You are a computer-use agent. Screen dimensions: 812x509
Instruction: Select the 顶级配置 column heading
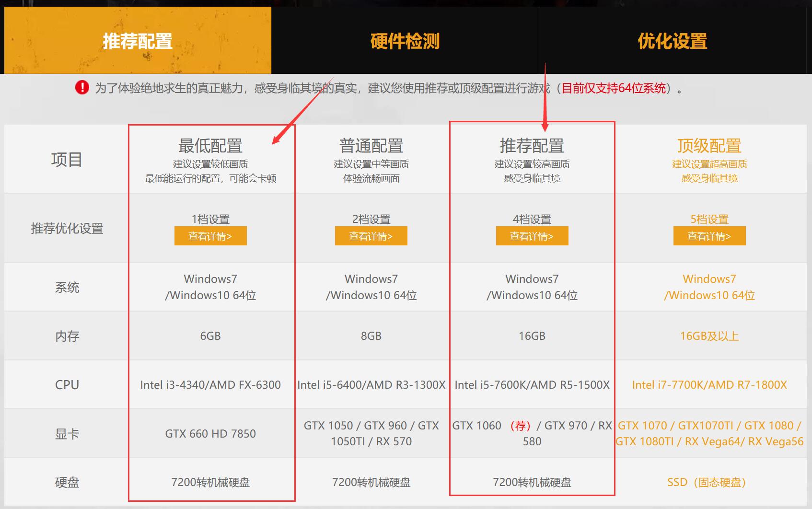[x=709, y=146]
